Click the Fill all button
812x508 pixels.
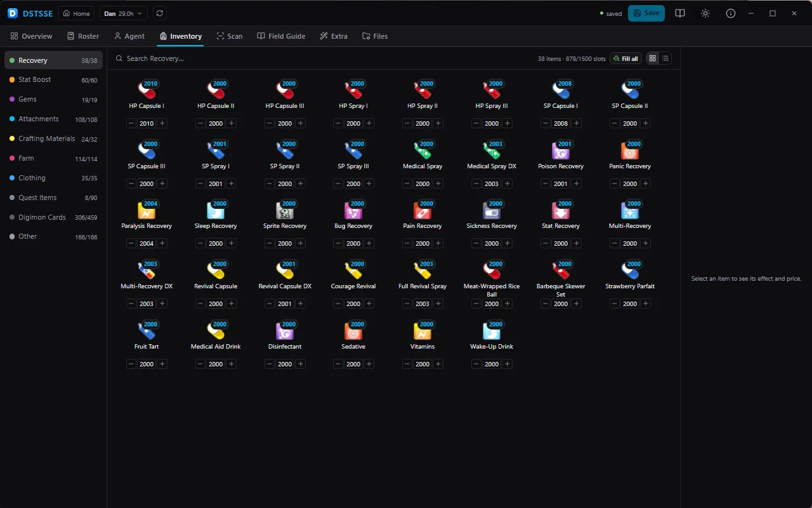coord(626,58)
